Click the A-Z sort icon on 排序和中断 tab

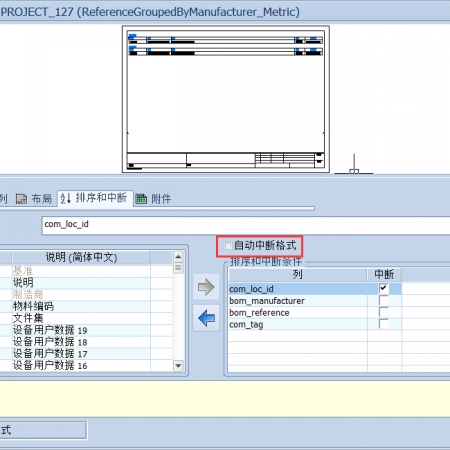click(x=65, y=198)
